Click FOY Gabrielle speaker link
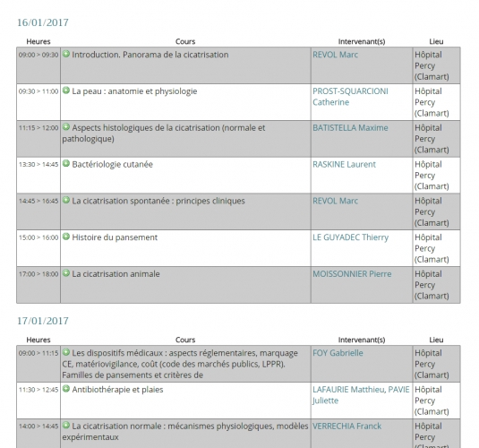Image resolution: width=479 pixels, height=448 pixels. click(x=338, y=353)
